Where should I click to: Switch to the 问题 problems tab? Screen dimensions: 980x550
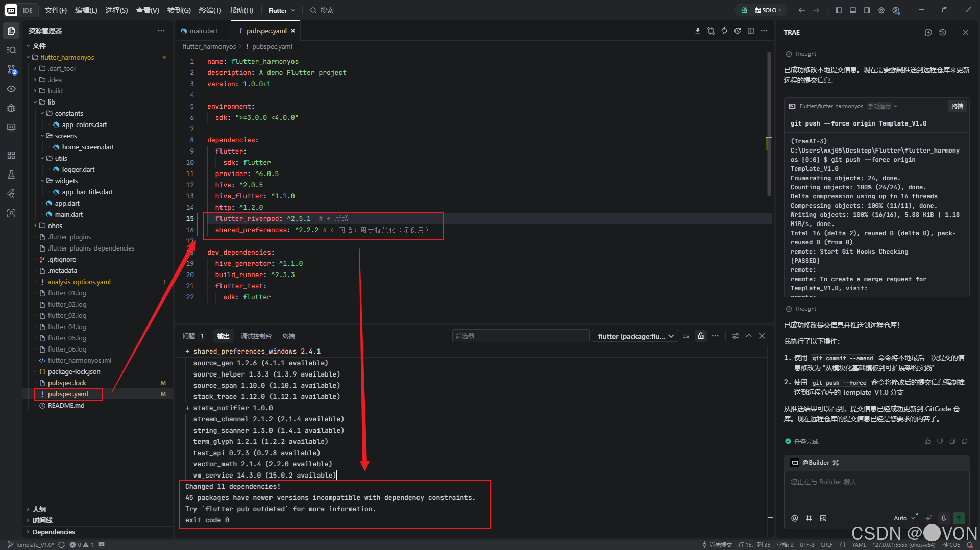pos(193,336)
